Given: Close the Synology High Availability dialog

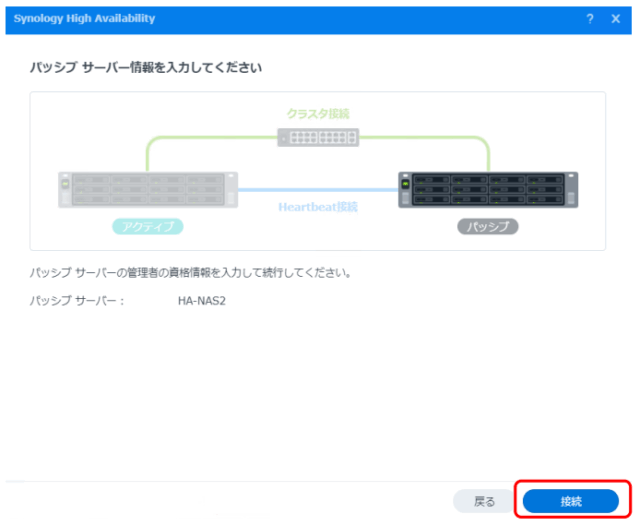Looking at the screenshot, I should tap(615, 19).
